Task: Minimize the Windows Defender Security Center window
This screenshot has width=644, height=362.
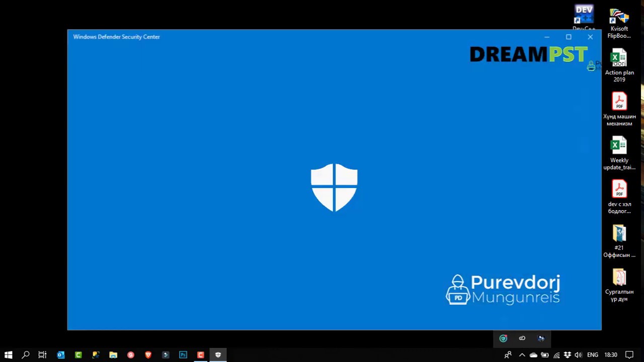Action: (x=547, y=37)
